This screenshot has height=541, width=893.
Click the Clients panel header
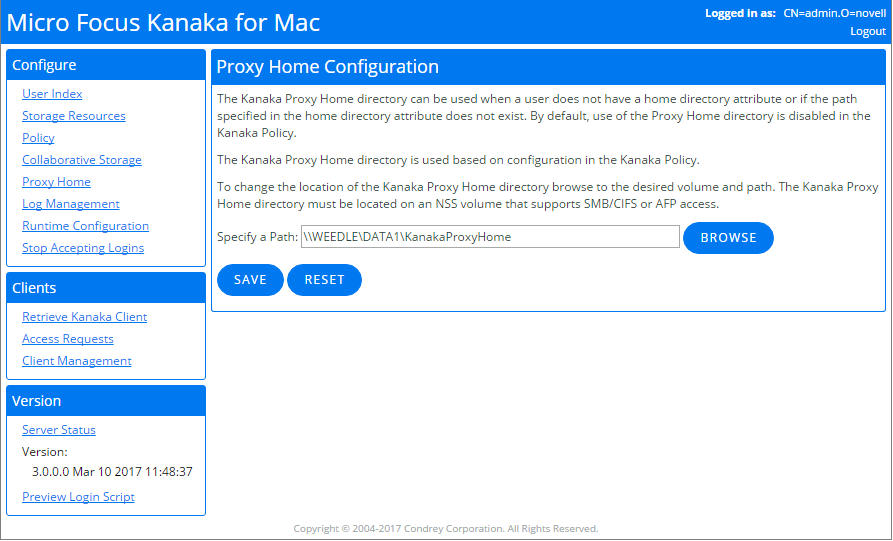106,288
